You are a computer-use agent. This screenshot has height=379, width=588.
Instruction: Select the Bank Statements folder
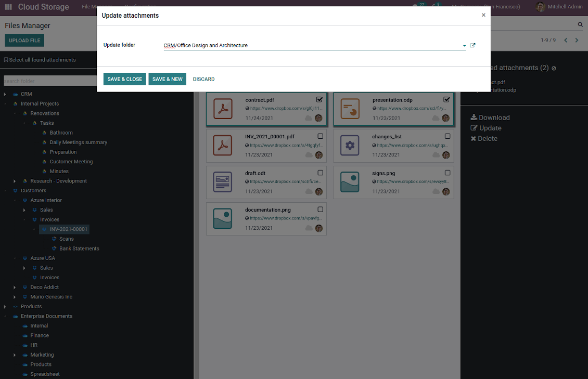[79, 249]
